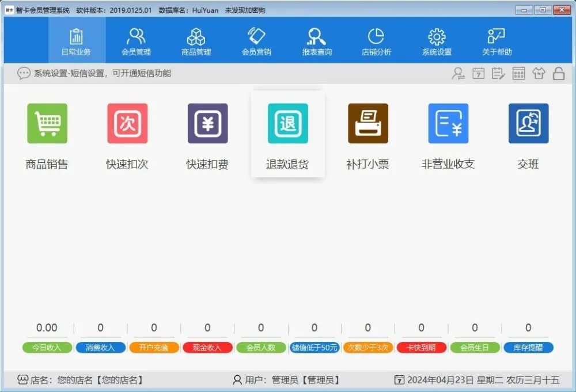Switch to the 会员管理 tab
Viewport: 576px width, 392px height.
point(137,40)
